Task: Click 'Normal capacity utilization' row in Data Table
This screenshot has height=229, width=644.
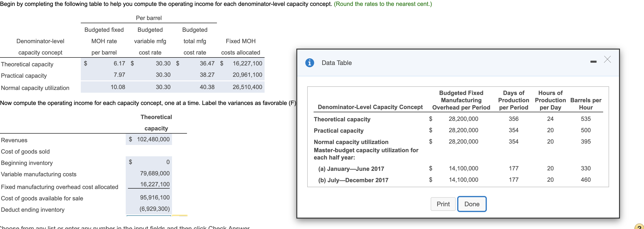Action: (x=351, y=142)
